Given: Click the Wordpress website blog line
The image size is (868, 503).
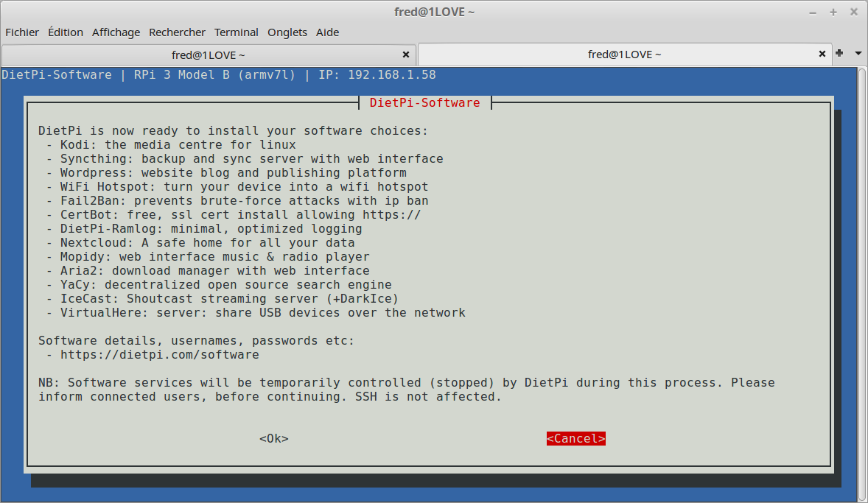Looking at the screenshot, I should tap(226, 172).
